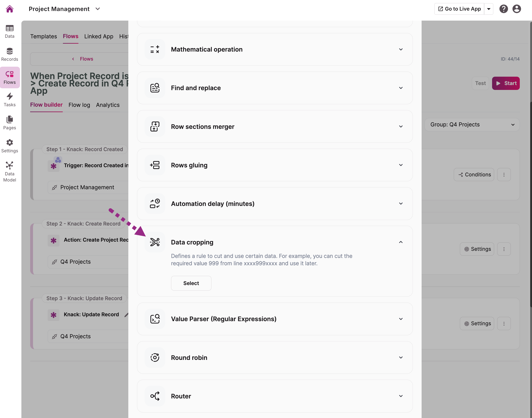Open dropdown arrow beside Go to Live App
Image resolution: width=532 pixels, height=418 pixels.
point(488,9)
